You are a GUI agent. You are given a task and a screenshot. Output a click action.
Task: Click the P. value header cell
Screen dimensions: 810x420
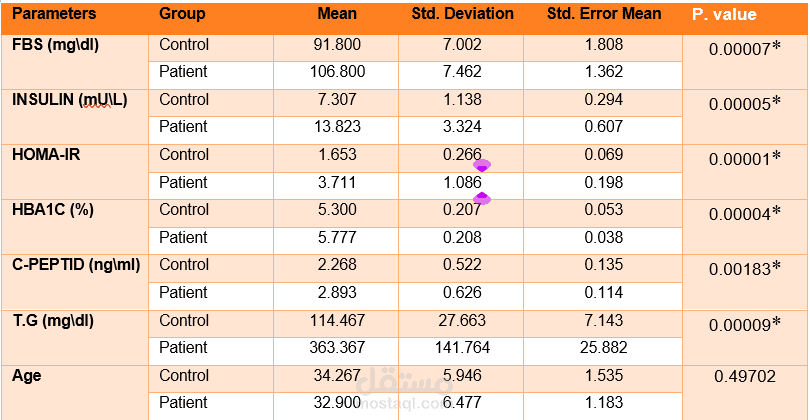[724, 14]
